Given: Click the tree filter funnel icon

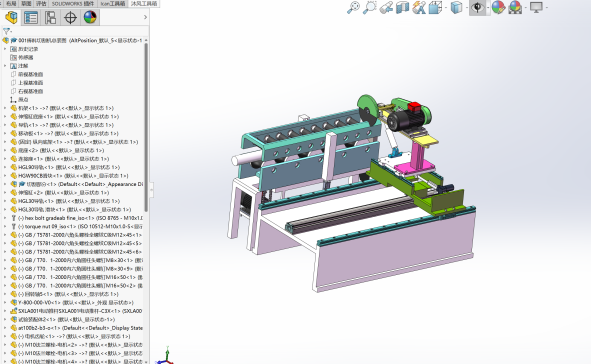Looking at the screenshot, I should click(6, 31).
